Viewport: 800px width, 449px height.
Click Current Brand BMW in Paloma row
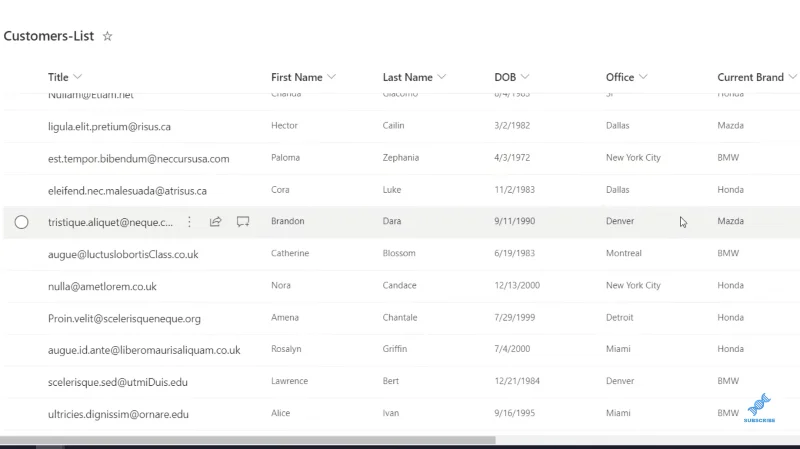pos(728,158)
